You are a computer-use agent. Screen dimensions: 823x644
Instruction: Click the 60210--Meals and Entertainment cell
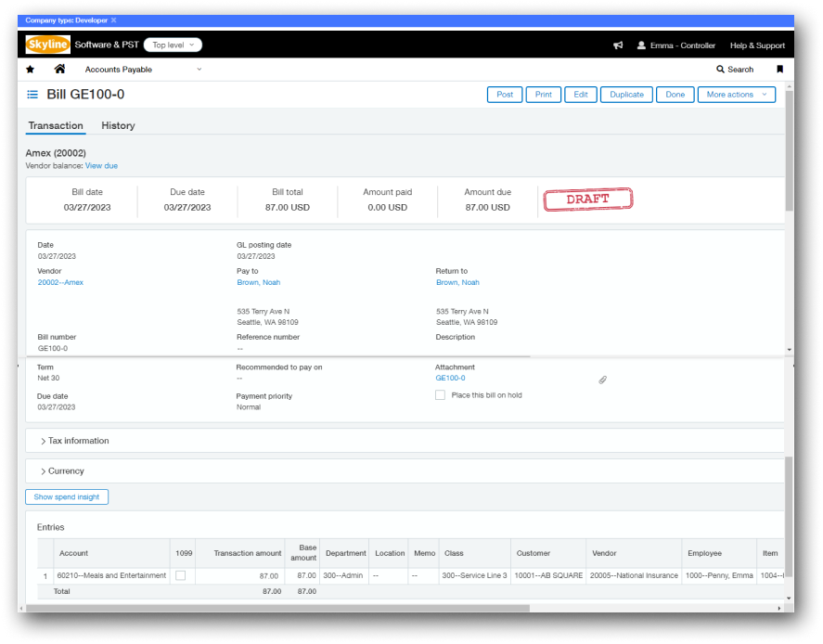pos(111,575)
